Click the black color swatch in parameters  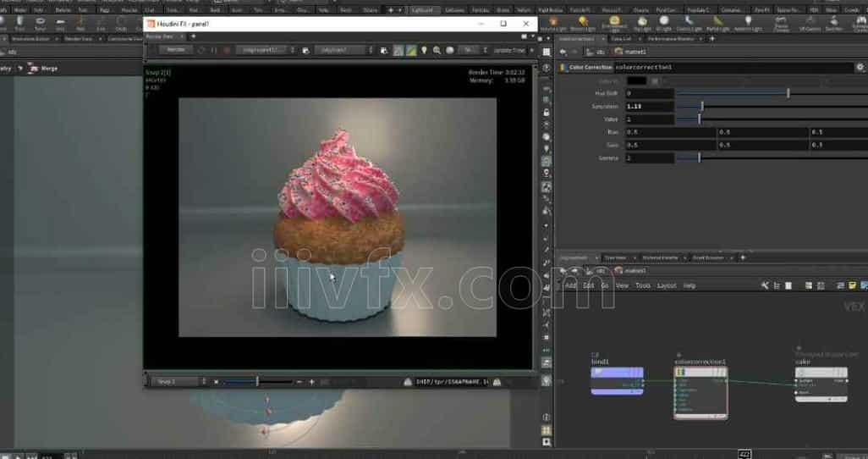636,81
